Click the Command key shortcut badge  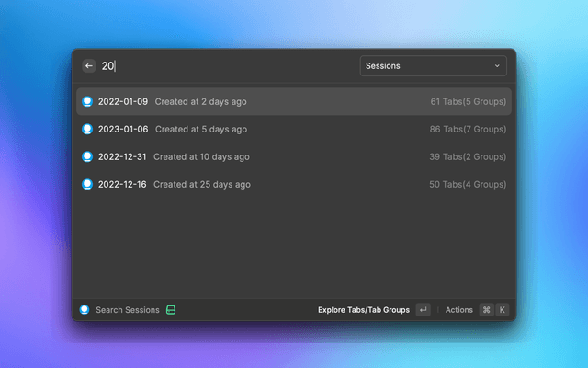(x=486, y=310)
